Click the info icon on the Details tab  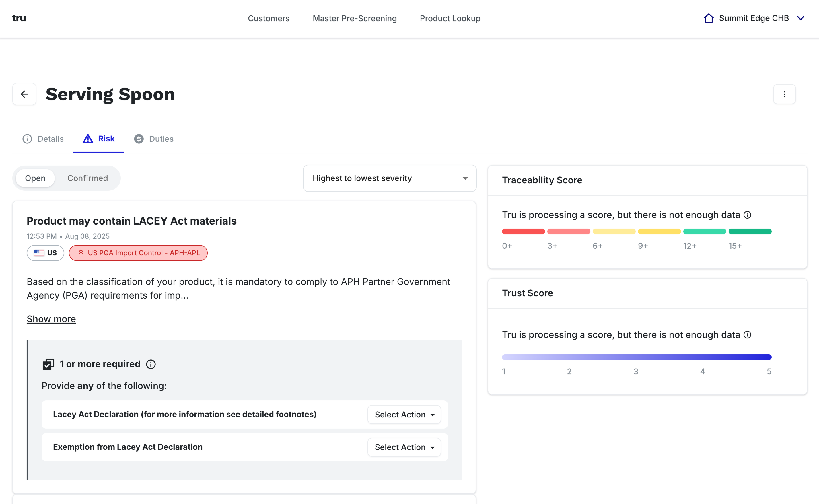coord(27,139)
